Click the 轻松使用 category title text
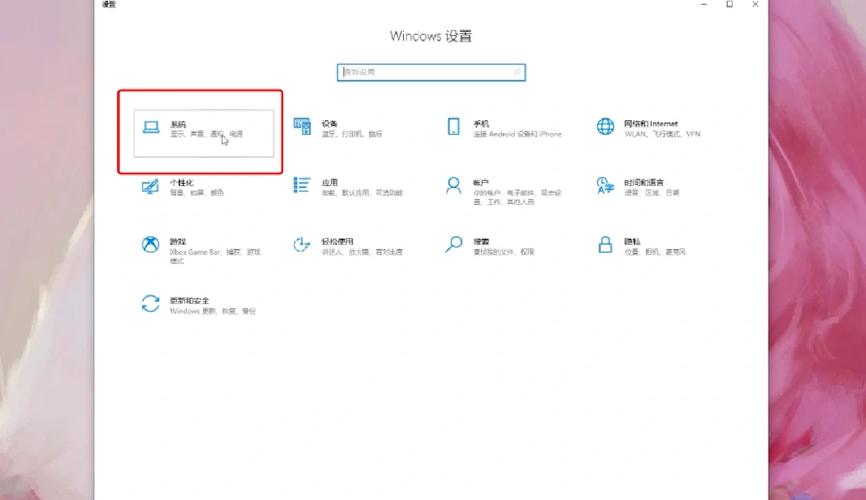This screenshot has width=866, height=500. (x=337, y=241)
